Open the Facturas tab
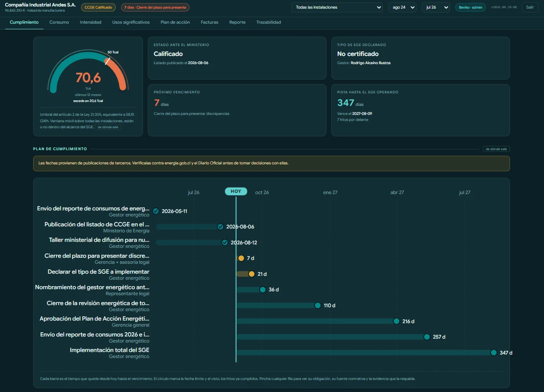This screenshot has width=544, height=392. (209, 22)
